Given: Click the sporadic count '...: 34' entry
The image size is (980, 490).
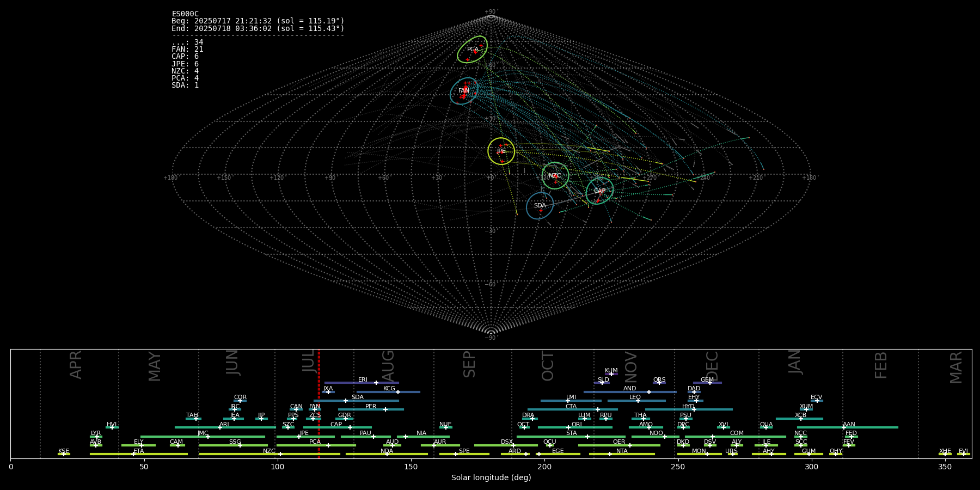Looking at the screenshot, I should coord(187,42).
